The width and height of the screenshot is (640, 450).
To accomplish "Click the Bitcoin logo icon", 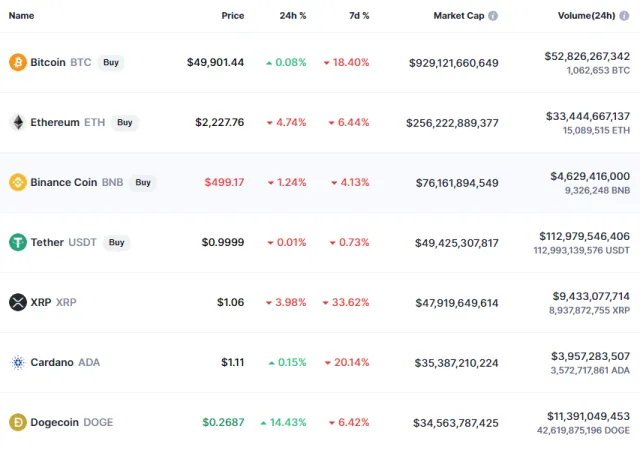I will (x=18, y=62).
